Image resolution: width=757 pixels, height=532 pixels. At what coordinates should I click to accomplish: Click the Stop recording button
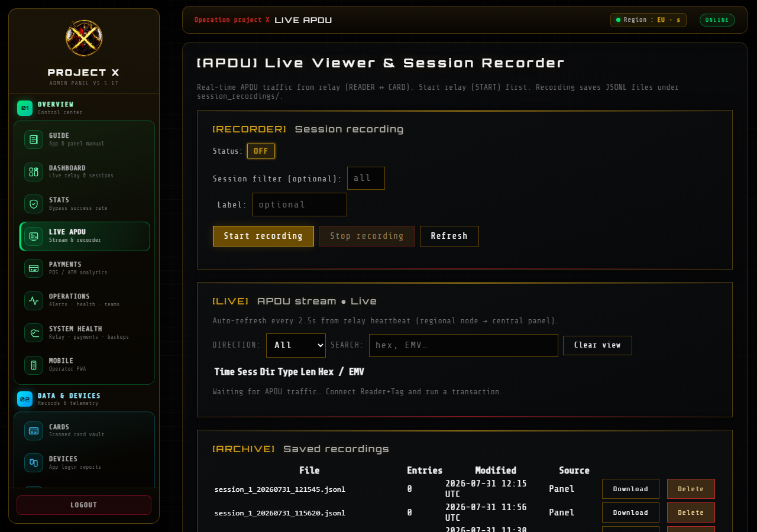tap(367, 236)
